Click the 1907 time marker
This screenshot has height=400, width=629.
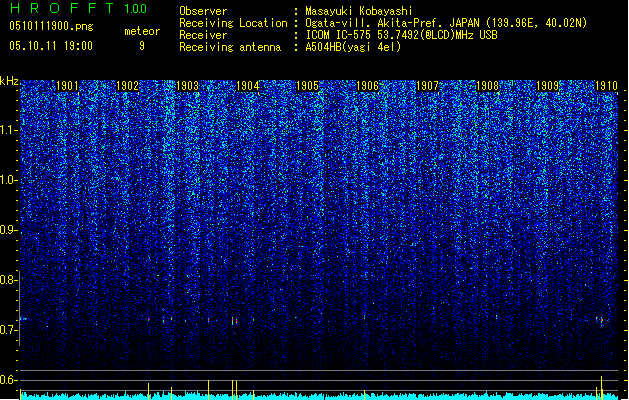(427, 86)
